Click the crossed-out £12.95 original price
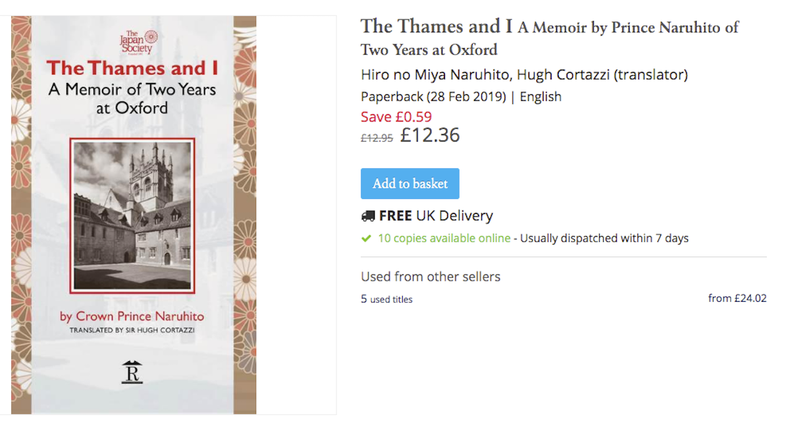 coord(376,138)
